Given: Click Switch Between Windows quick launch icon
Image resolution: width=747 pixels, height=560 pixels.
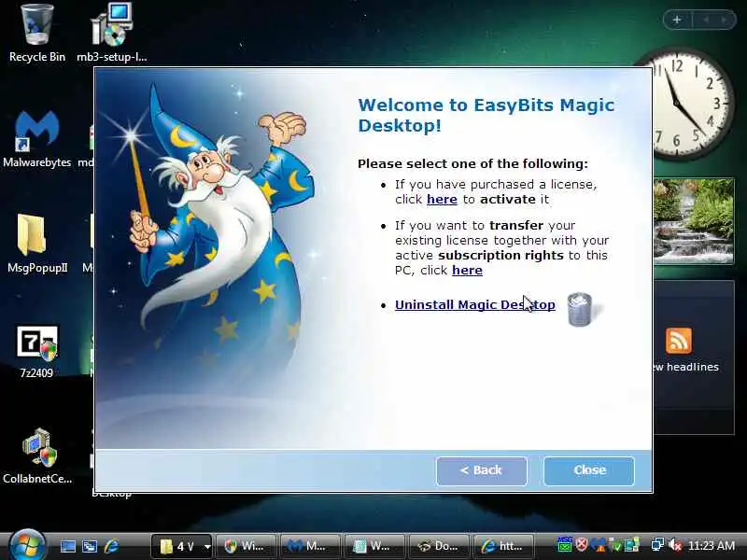Looking at the screenshot, I should (x=90, y=546).
